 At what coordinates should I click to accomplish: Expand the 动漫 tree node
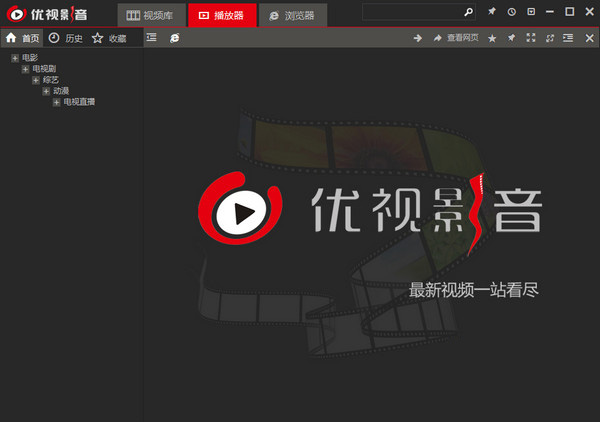[x=46, y=91]
